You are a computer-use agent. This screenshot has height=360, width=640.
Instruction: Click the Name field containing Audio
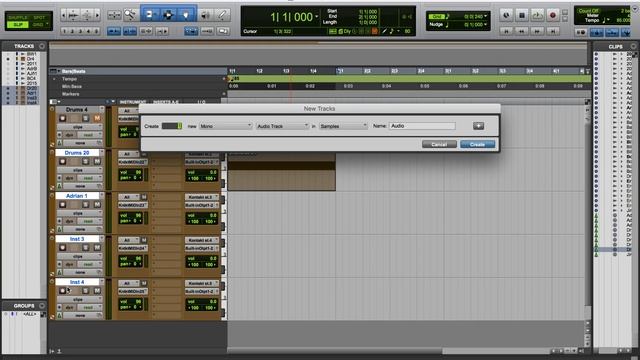pos(422,126)
